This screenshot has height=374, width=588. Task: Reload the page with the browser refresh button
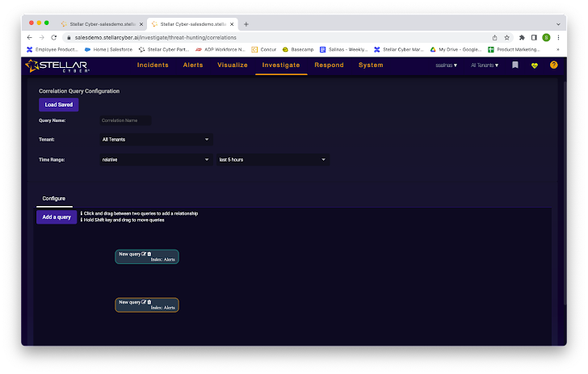pos(53,37)
